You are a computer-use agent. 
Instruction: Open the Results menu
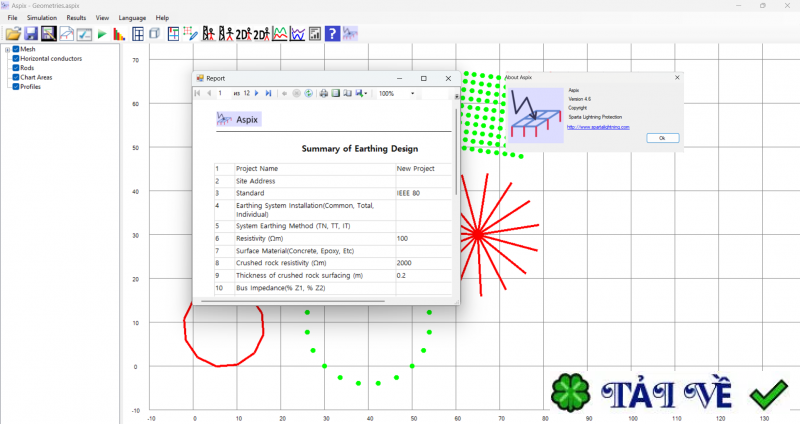click(x=76, y=18)
